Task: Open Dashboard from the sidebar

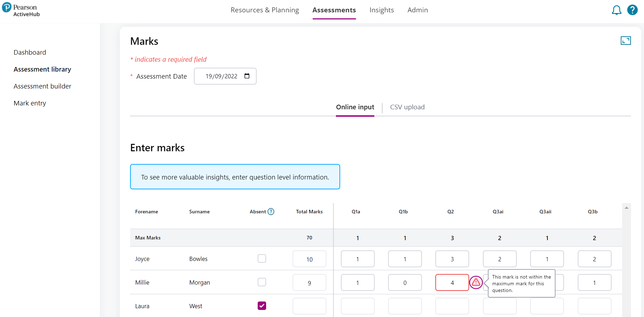Action: point(30,53)
